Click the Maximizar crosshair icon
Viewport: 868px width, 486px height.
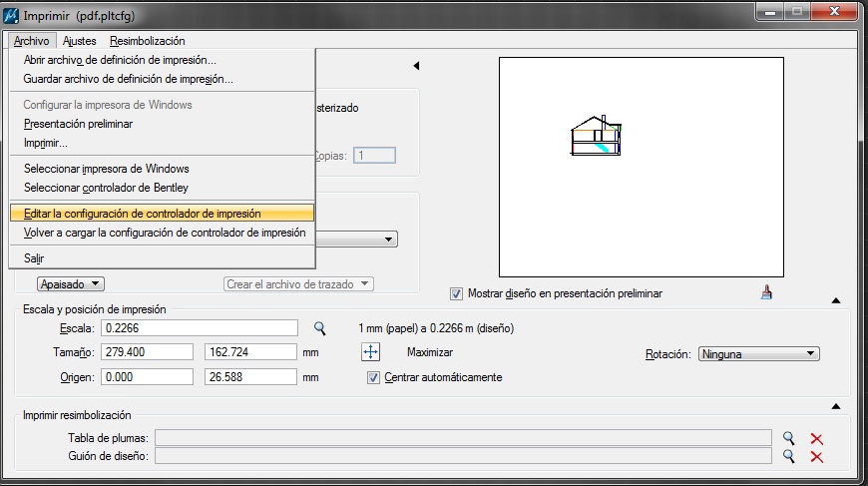click(x=370, y=352)
